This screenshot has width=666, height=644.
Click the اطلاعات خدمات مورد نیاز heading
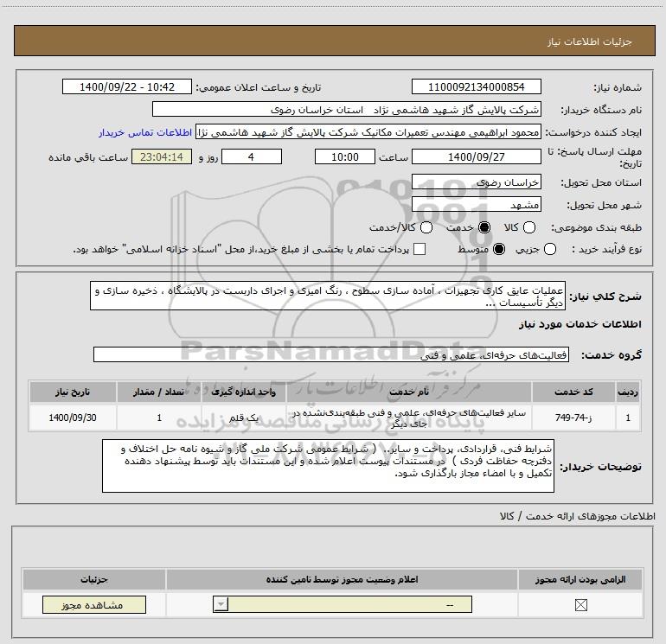580,324
